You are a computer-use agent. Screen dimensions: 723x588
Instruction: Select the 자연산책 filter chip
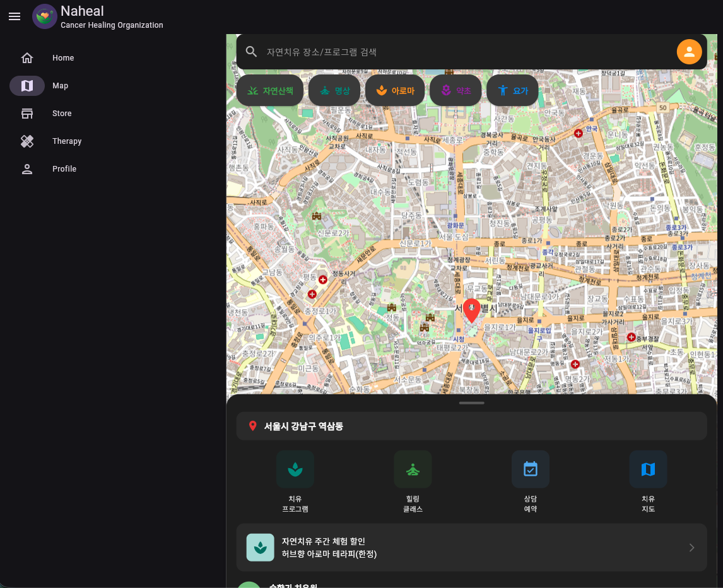tap(270, 90)
